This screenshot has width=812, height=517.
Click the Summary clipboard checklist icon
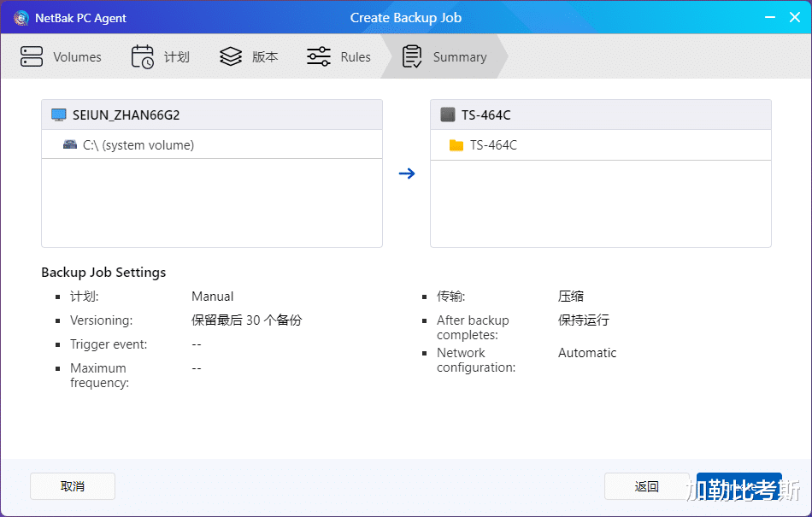coord(412,56)
